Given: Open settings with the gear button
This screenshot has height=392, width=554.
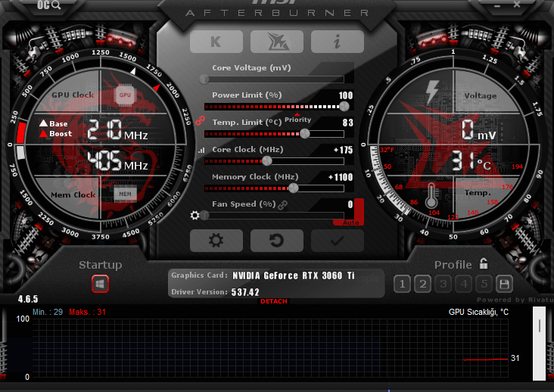Looking at the screenshot, I should [216, 241].
